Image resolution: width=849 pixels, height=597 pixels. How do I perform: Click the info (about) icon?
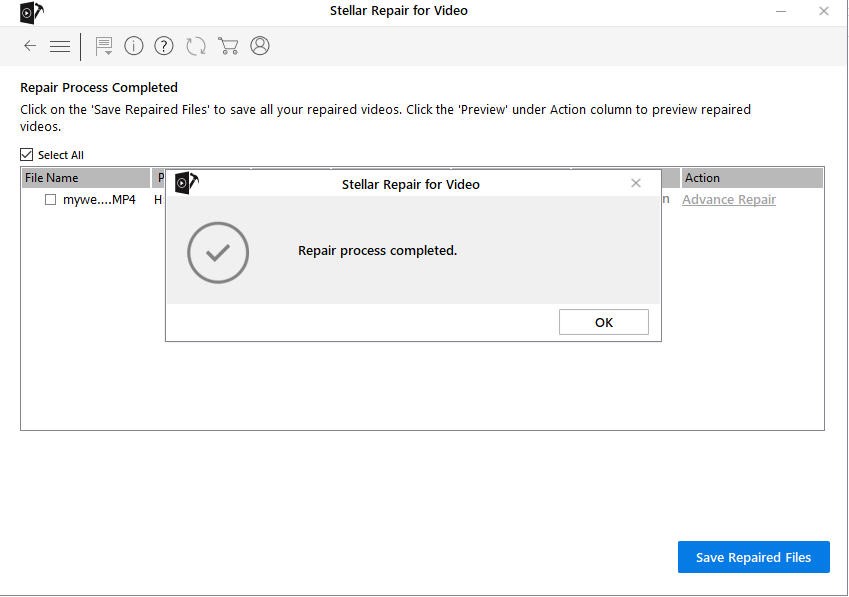[134, 46]
